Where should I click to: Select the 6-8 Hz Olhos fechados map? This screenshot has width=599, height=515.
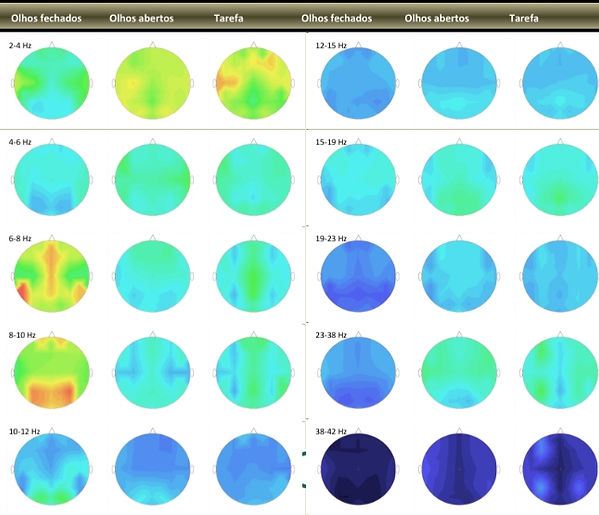pyautogui.click(x=52, y=276)
